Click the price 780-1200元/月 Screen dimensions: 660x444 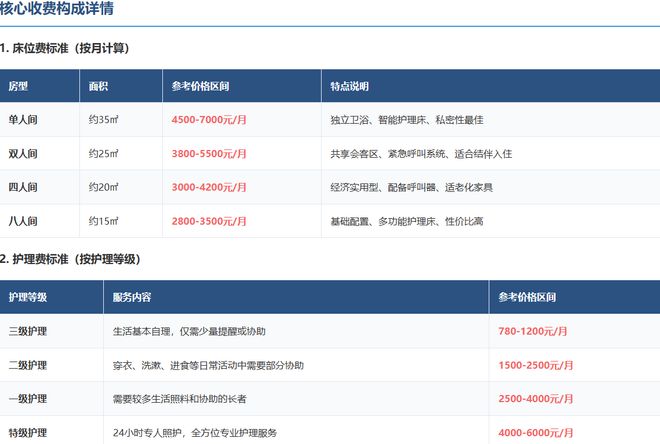532,331
